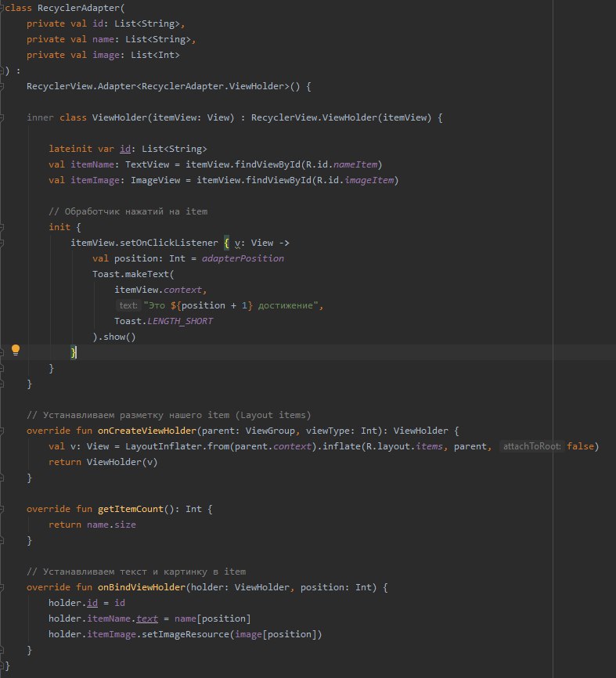This screenshot has height=678, width=616.
Task: Click 'List<Int>' type text
Action: point(155,55)
